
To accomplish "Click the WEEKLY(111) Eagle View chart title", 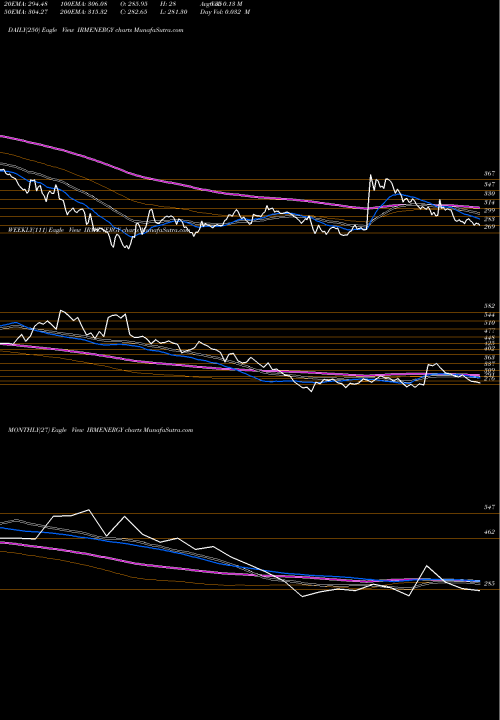I will [x=99, y=230].
